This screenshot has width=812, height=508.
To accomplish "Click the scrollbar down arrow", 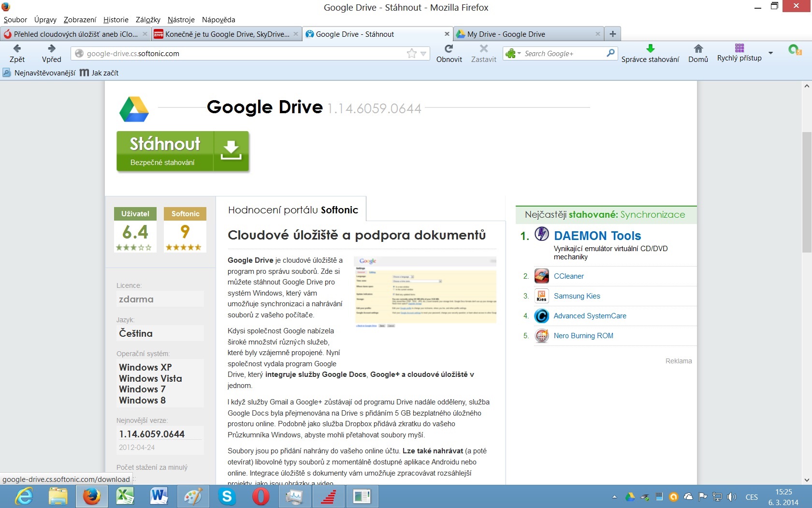I will 806,479.
